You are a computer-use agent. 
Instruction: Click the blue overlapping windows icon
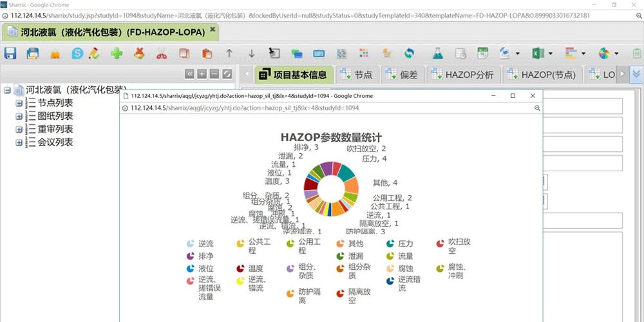click(297, 53)
